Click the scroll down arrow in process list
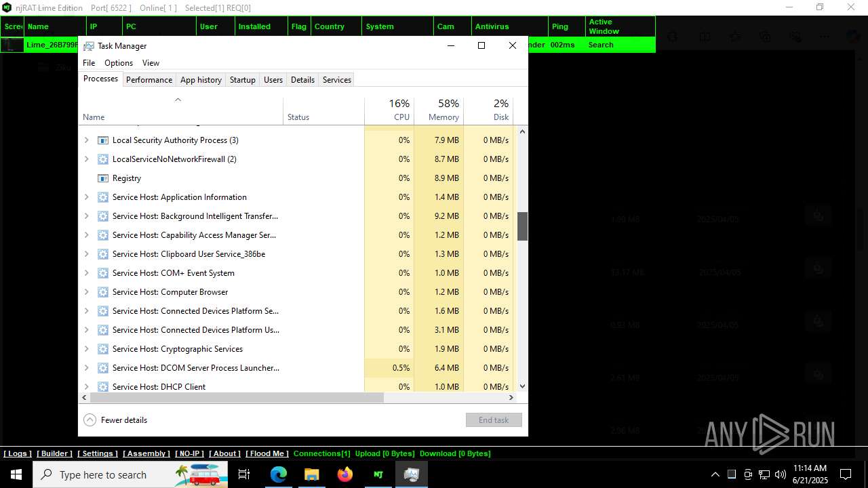Screen dimensions: 868x488 pos(522,386)
